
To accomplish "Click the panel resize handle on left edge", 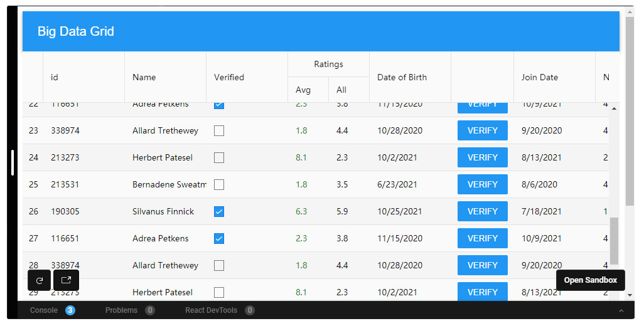I will pos(13,163).
